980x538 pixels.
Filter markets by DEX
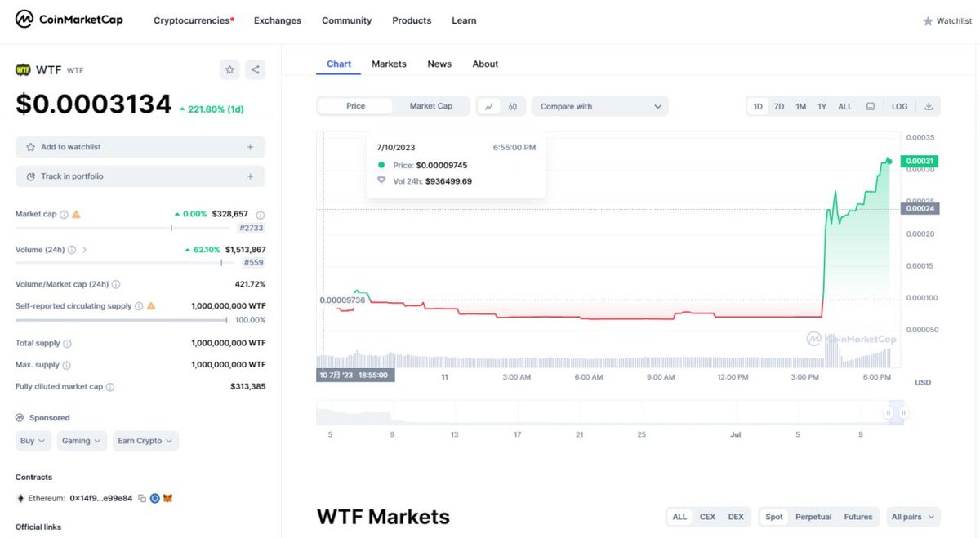736,517
